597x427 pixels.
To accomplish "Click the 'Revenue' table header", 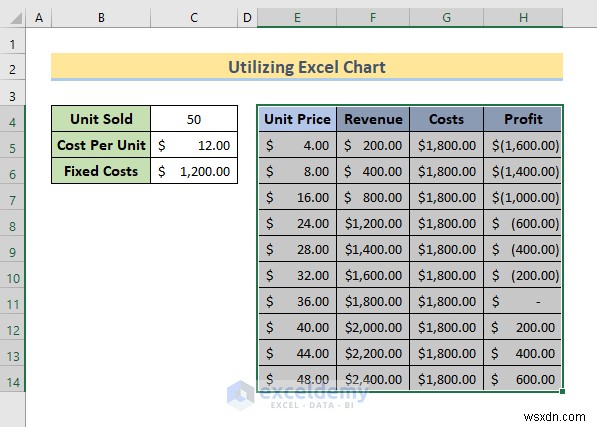I will [x=373, y=119].
